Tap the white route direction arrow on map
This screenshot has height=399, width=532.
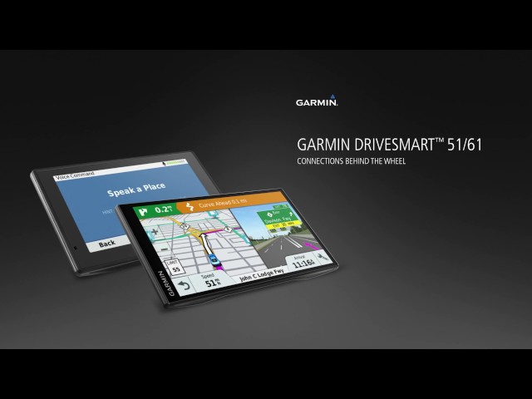(204, 242)
